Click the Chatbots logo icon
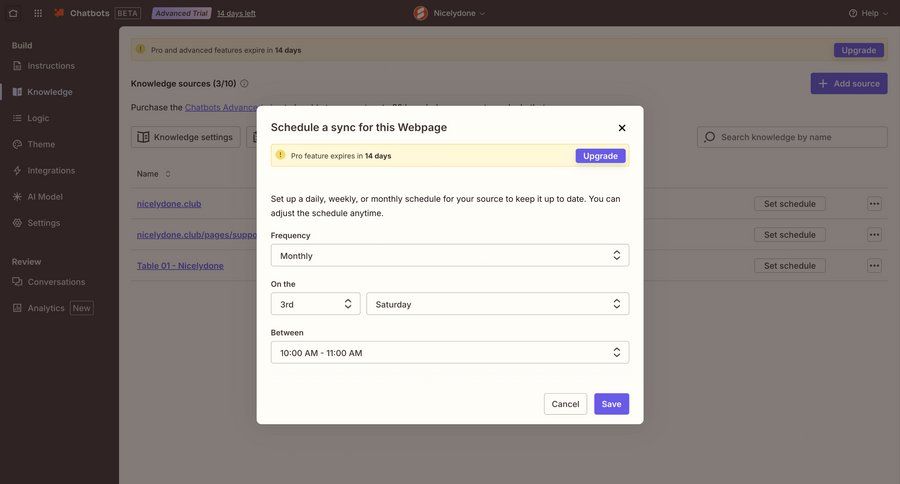This screenshot has height=484, width=900. (59, 13)
